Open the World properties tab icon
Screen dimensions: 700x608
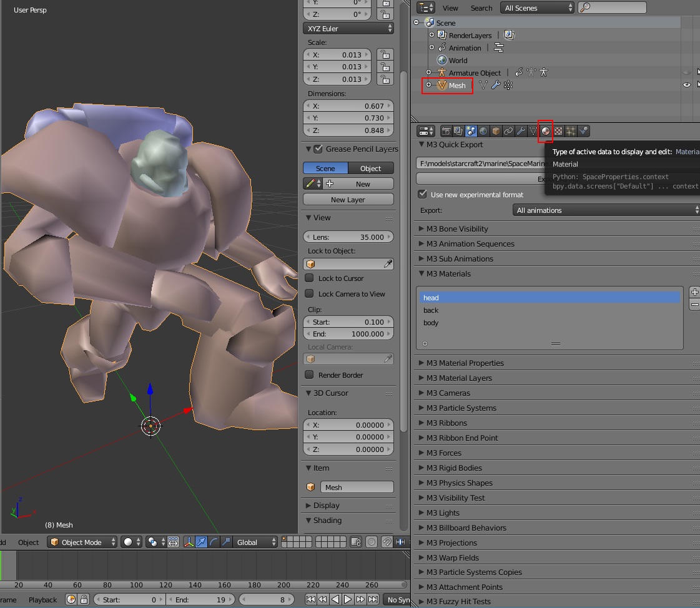click(x=483, y=131)
